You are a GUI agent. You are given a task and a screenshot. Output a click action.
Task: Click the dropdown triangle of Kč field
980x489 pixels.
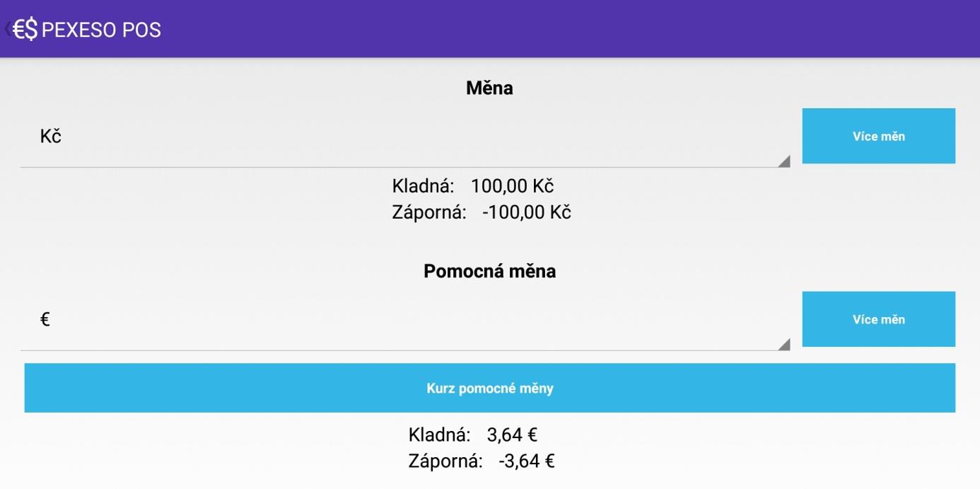click(x=783, y=161)
